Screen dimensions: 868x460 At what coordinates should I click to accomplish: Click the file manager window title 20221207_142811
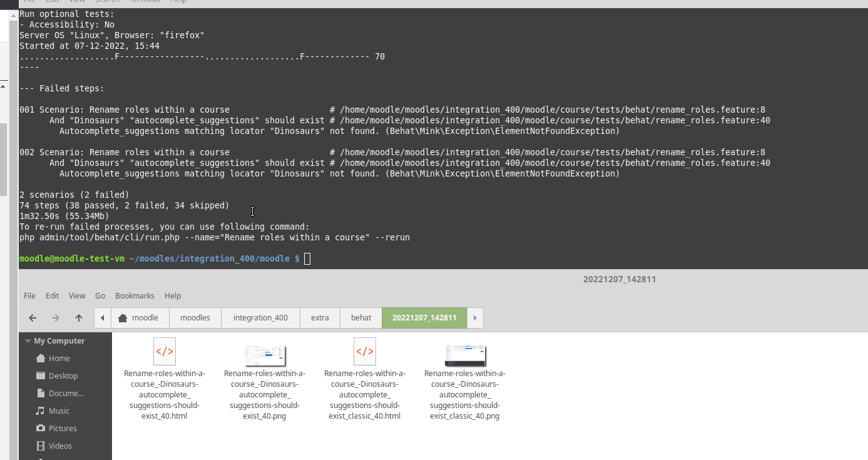(x=620, y=279)
